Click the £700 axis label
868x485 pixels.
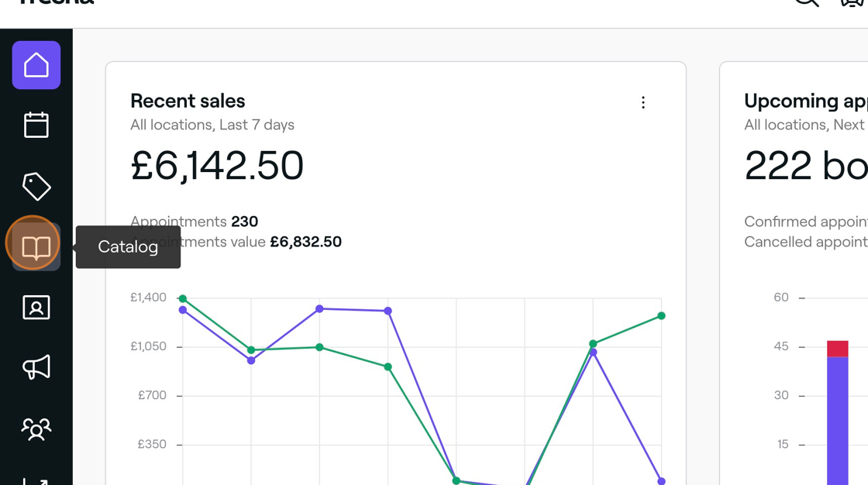pyautogui.click(x=152, y=395)
